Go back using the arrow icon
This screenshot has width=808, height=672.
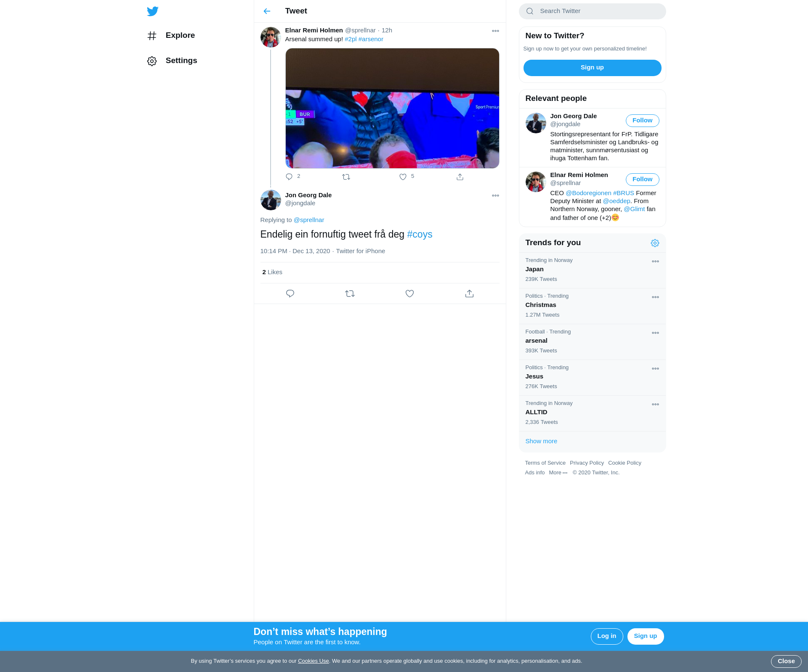267,11
